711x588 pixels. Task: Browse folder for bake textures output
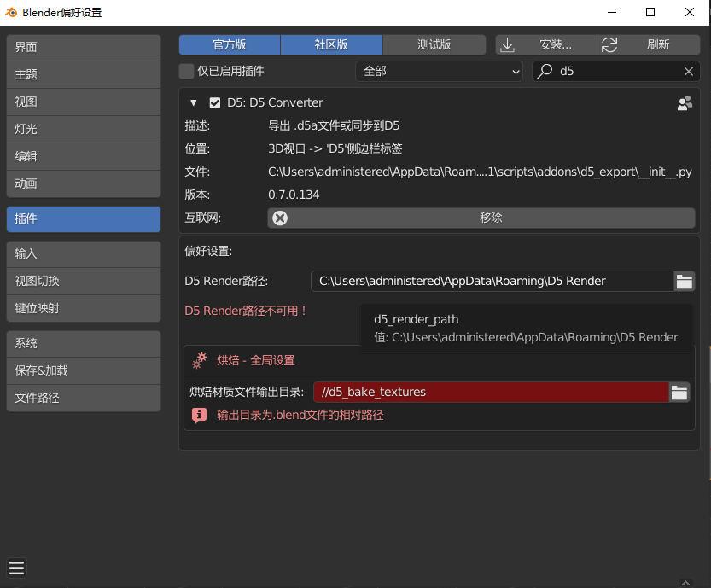(679, 393)
